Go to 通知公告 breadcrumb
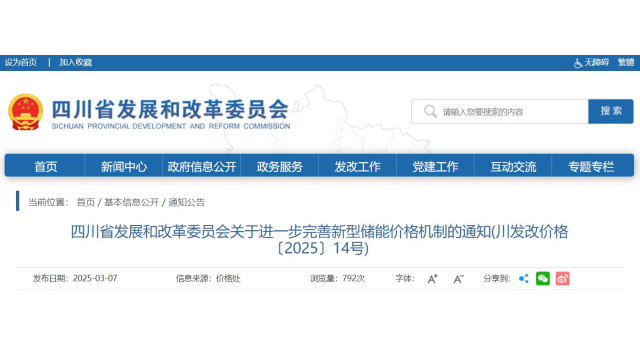 187,202
